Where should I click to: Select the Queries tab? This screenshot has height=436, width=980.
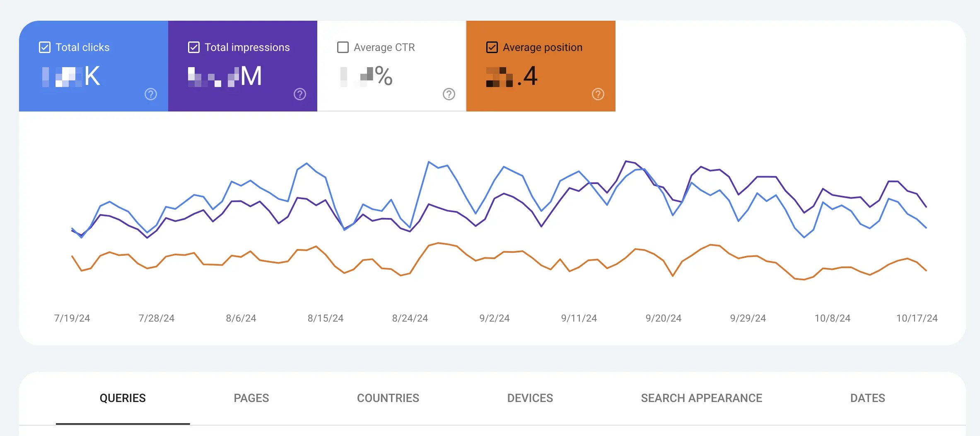(123, 398)
